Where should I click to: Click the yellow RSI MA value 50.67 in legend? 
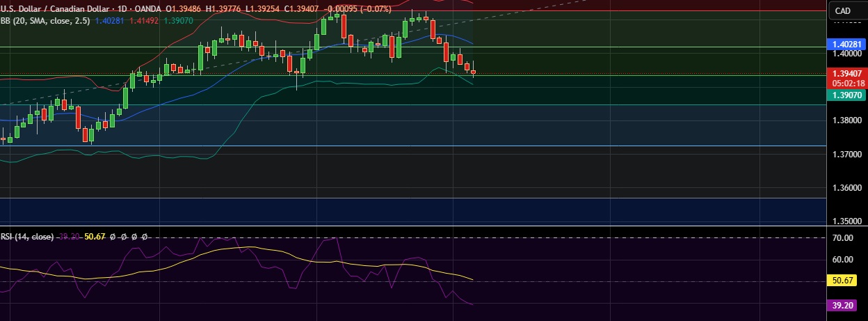(95, 237)
